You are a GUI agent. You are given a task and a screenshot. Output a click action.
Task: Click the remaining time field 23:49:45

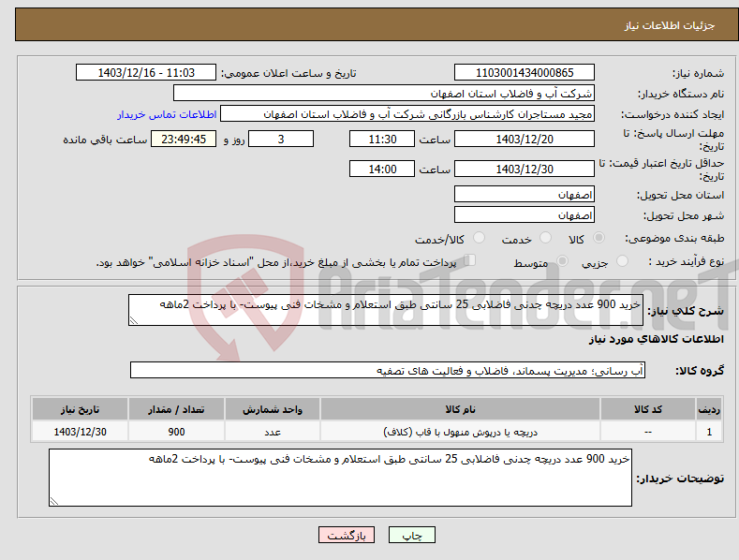tap(184, 139)
